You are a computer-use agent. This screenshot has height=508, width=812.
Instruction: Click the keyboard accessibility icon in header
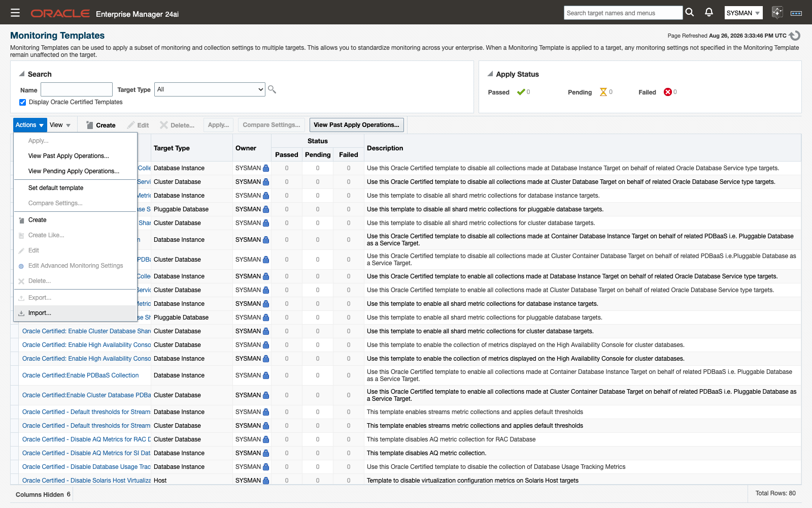[796, 13]
